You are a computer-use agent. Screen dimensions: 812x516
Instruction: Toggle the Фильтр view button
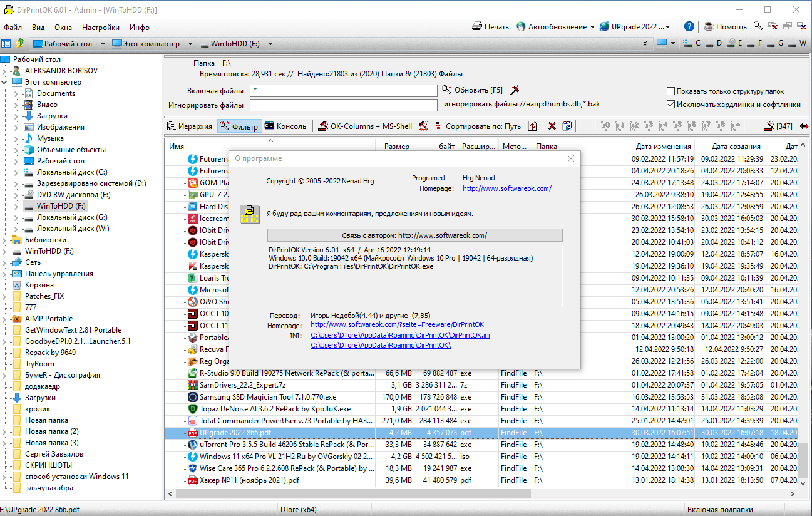tap(239, 126)
